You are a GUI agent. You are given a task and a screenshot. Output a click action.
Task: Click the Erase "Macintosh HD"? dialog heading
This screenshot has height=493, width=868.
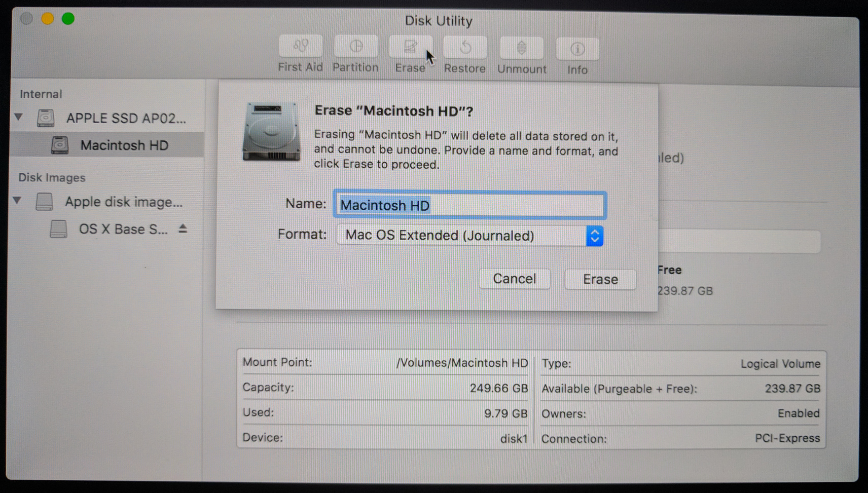pyautogui.click(x=394, y=110)
